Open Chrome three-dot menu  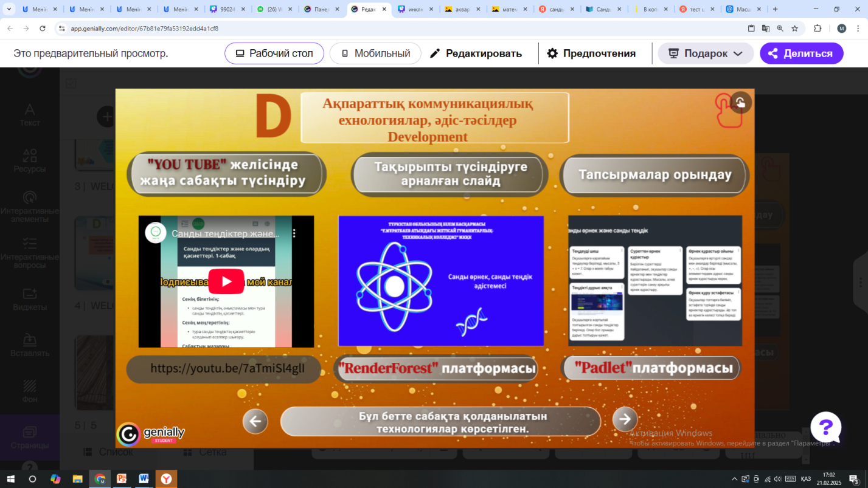coord(859,29)
